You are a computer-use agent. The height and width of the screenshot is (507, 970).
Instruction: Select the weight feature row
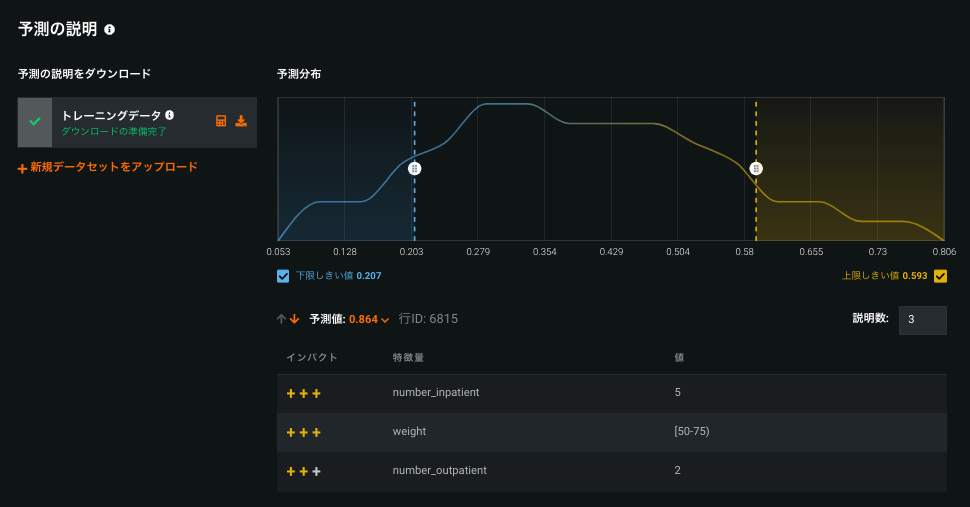pos(611,432)
